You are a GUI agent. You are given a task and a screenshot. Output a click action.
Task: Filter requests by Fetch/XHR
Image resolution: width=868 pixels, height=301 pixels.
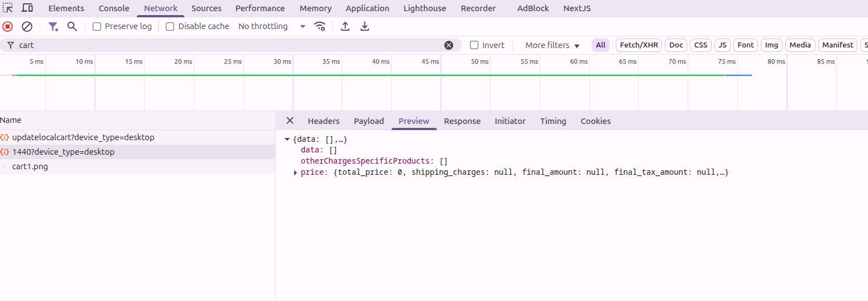(639, 45)
